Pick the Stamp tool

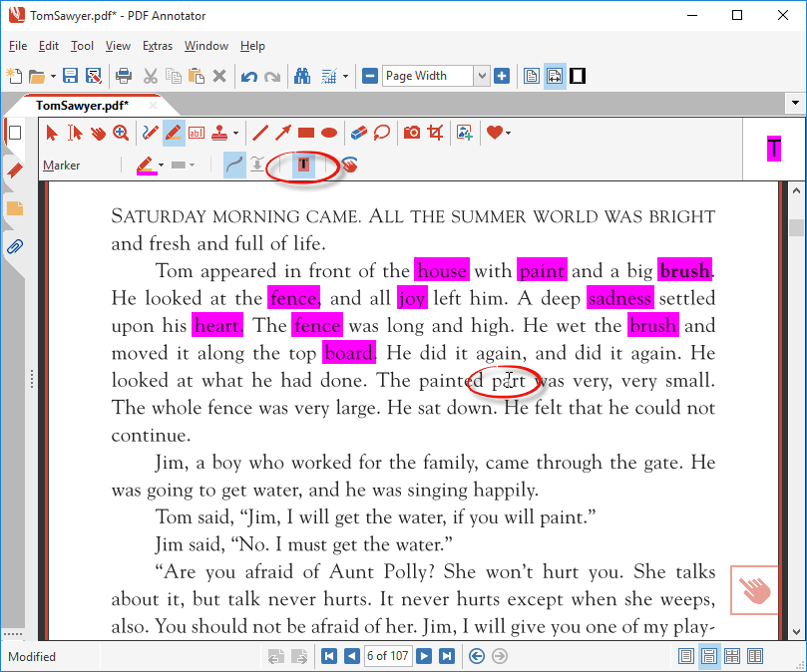click(x=219, y=132)
